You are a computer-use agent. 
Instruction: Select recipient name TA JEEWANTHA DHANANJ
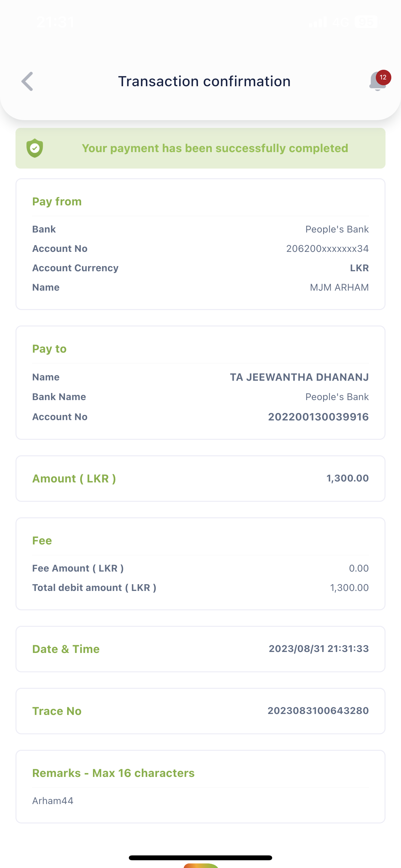click(x=299, y=377)
